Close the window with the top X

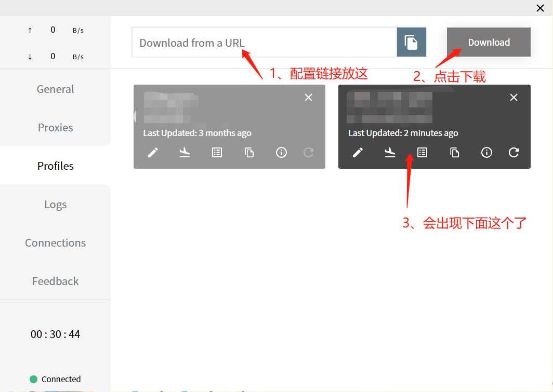pyautogui.click(x=540, y=8)
